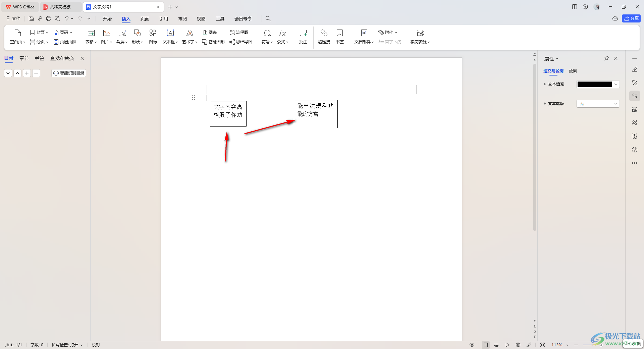This screenshot has height=349, width=644.
Task: Click the print preview icon
Action: tap(57, 18)
